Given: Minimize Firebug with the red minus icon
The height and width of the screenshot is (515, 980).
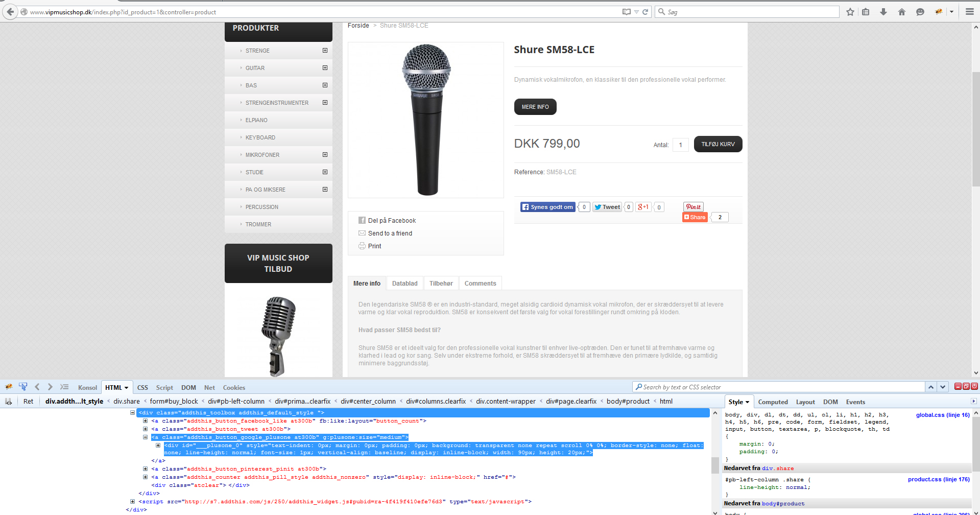Looking at the screenshot, I should pyautogui.click(x=958, y=387).
